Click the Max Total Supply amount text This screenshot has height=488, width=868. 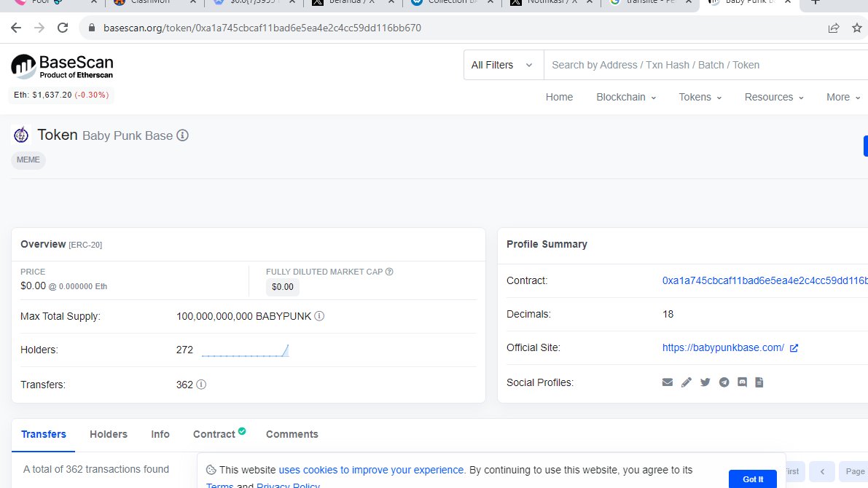coord(243,316)
